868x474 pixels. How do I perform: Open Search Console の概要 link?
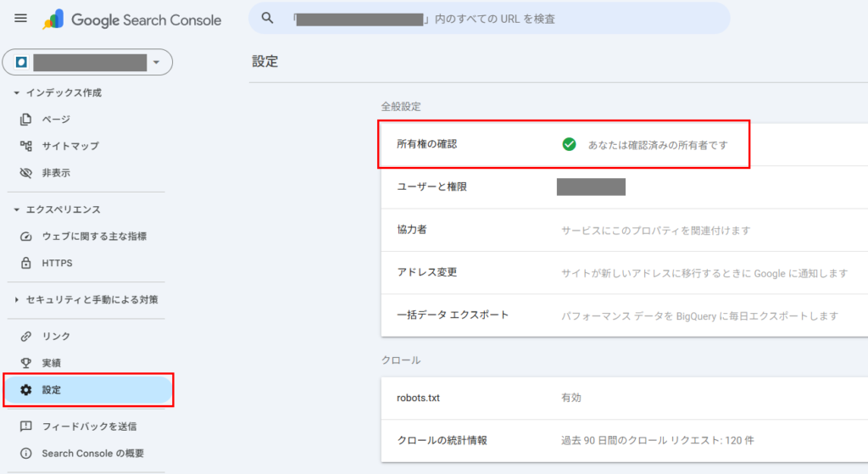[92, 454]
